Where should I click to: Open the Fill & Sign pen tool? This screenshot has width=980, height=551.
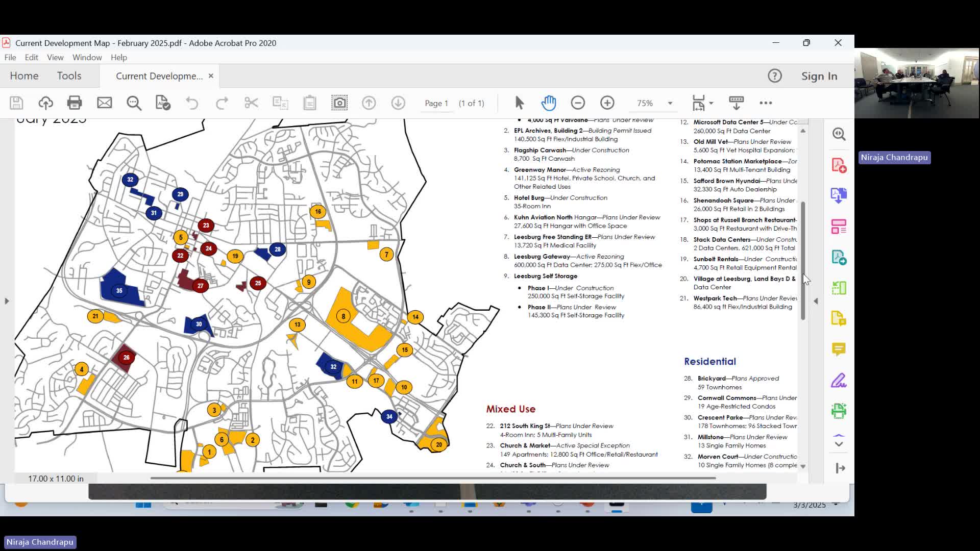point(839,380)
